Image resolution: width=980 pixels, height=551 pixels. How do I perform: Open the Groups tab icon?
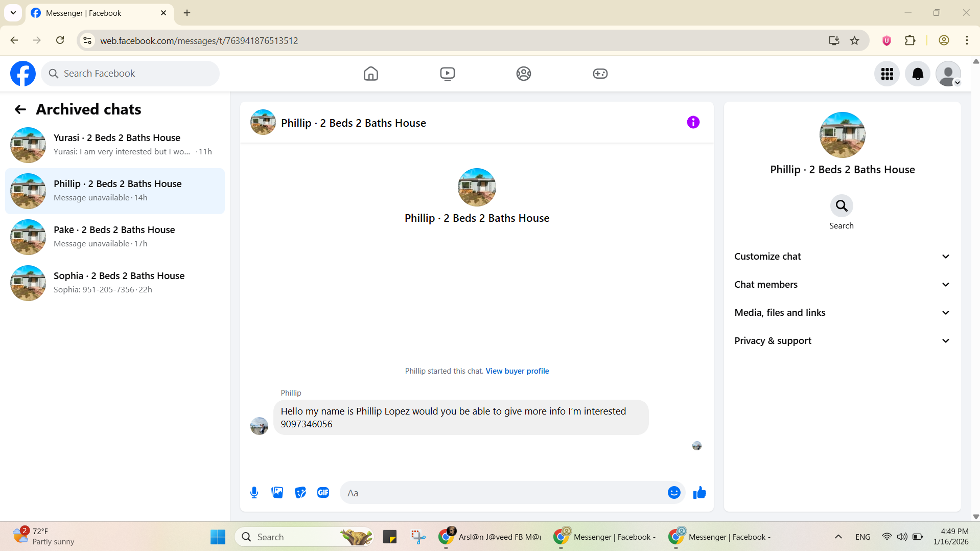point(524,74)
